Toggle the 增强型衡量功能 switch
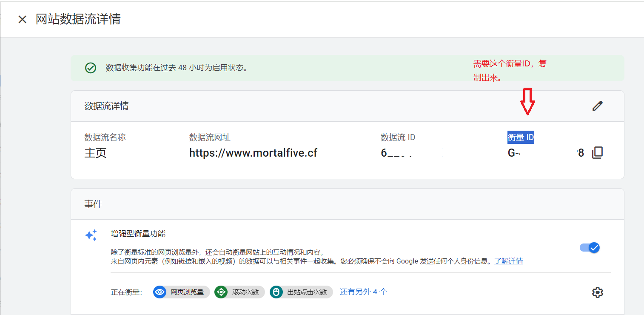 pos(590,248)
